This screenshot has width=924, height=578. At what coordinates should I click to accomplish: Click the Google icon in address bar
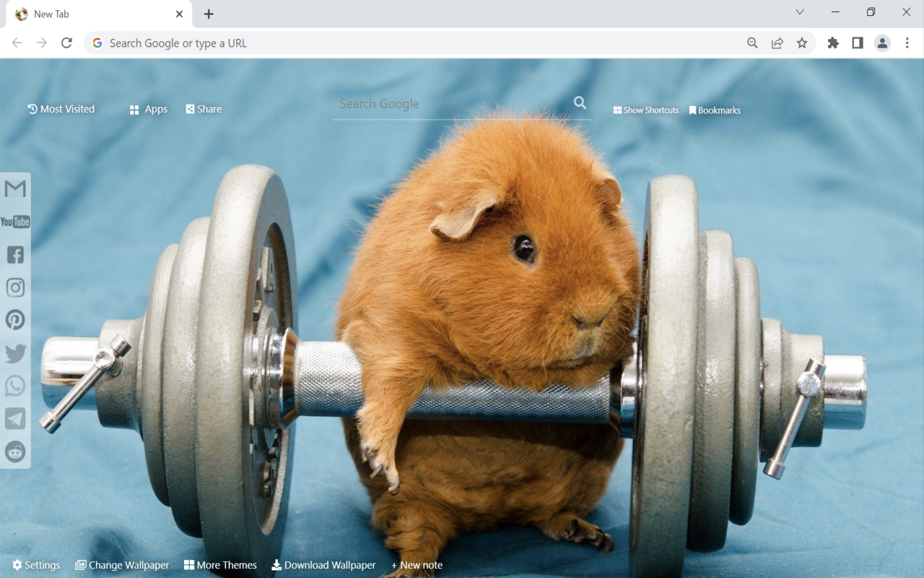(97, 43)
